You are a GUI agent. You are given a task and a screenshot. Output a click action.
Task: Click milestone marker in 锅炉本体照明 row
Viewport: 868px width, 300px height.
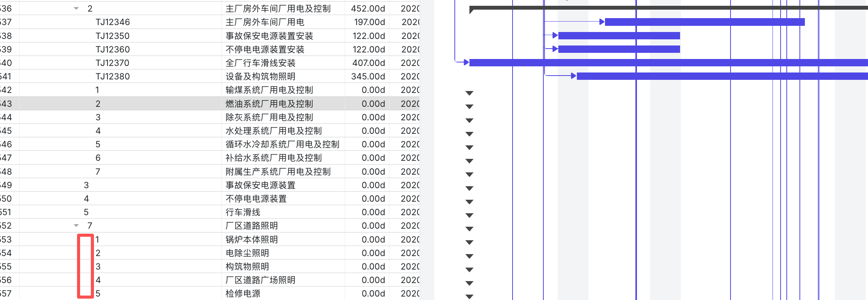point(469,242)
